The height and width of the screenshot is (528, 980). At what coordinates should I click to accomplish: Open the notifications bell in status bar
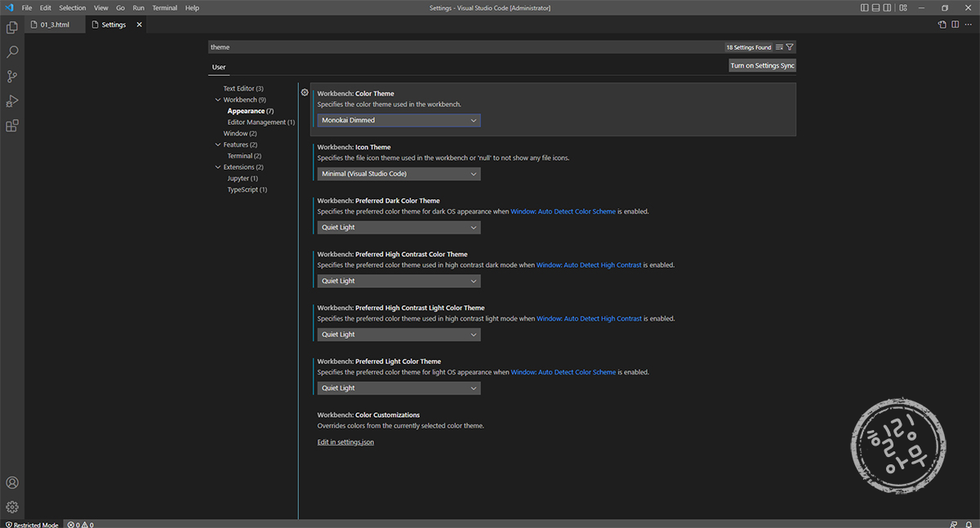pos(969,524)
